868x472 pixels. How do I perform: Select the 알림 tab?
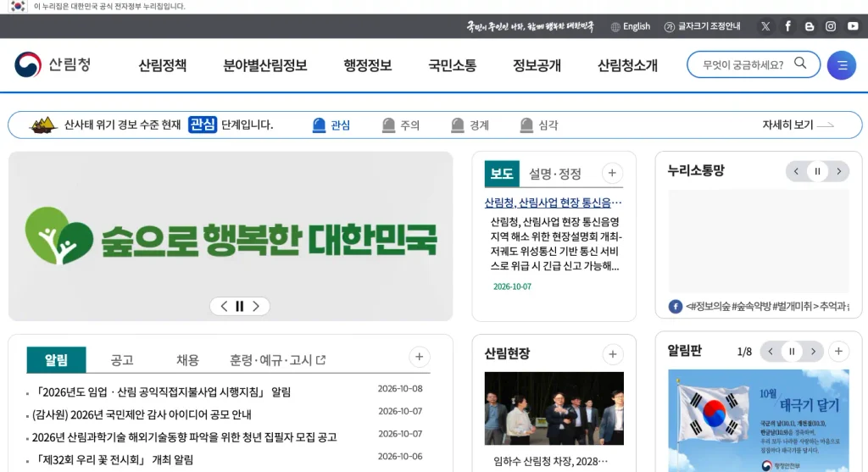tap(56, 360)
